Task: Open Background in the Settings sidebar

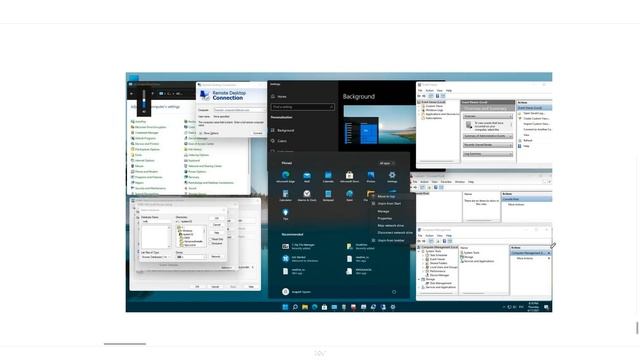Action: coord(285,130)
